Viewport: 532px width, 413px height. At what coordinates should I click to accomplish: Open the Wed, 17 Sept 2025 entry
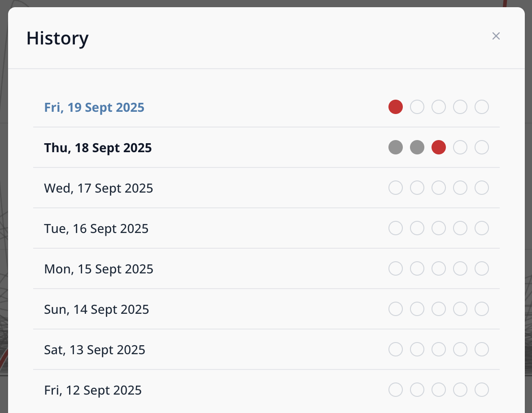(99, 189)
